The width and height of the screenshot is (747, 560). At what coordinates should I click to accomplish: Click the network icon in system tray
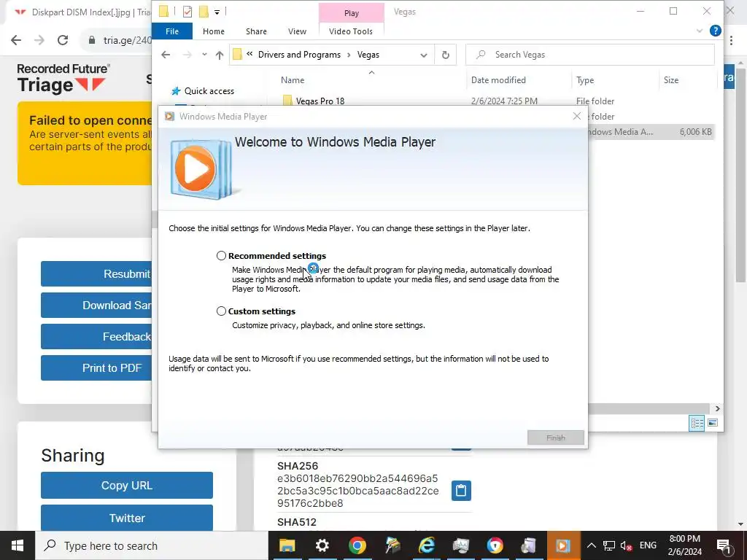click(609, 545)
